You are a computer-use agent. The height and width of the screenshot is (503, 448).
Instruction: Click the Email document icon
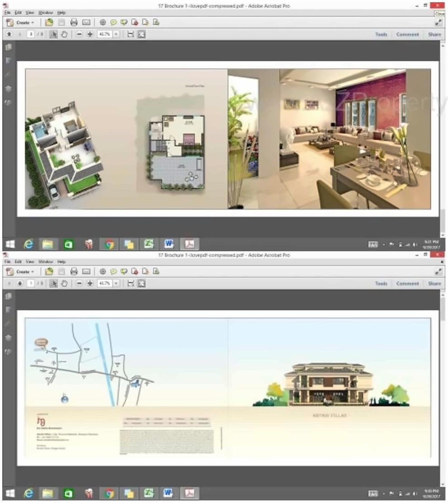[86, 22]
